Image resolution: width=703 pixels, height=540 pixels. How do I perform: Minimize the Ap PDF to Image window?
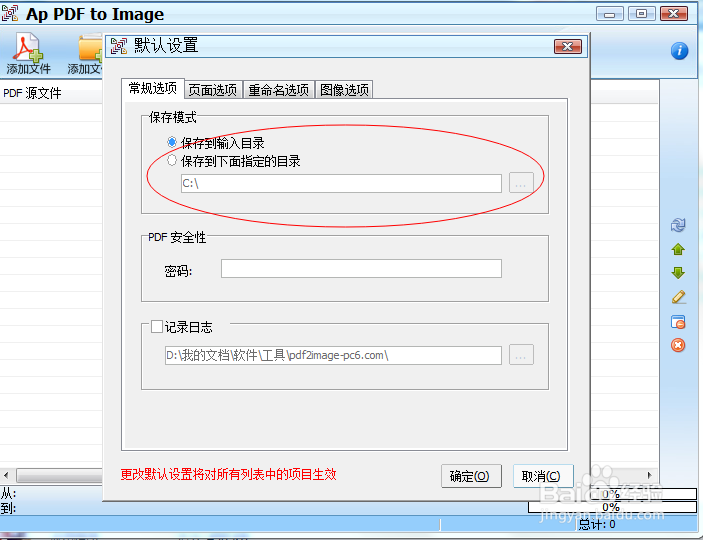point(610,13)
